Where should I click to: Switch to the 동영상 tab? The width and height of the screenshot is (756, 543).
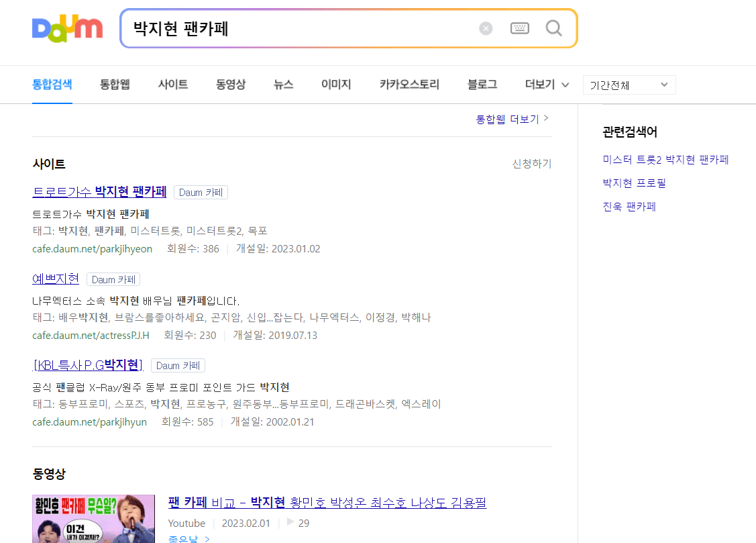[231, 85]
